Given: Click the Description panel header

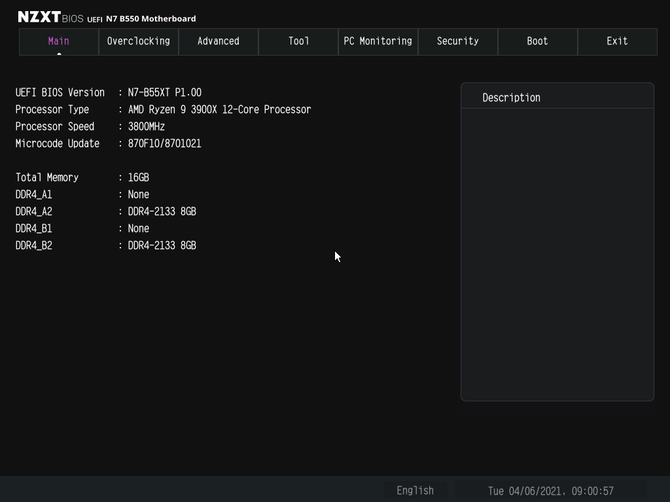Looking at the screenshot, I should [x=557, y=97].
